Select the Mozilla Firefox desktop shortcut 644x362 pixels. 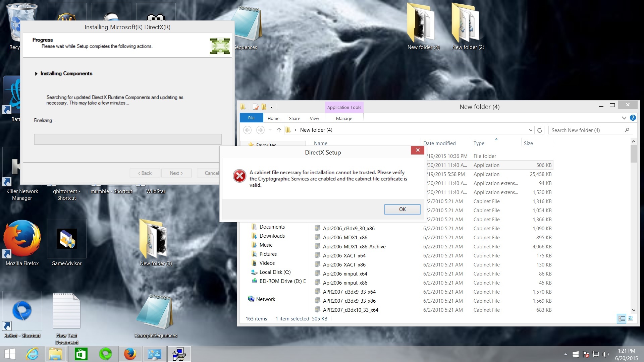pos(22,243)
